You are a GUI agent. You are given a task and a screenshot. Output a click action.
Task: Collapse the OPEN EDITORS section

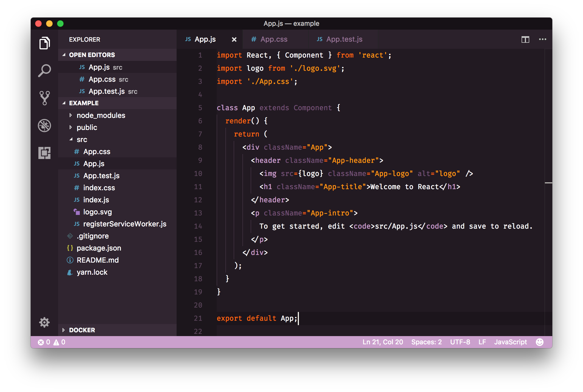[92, 55]
